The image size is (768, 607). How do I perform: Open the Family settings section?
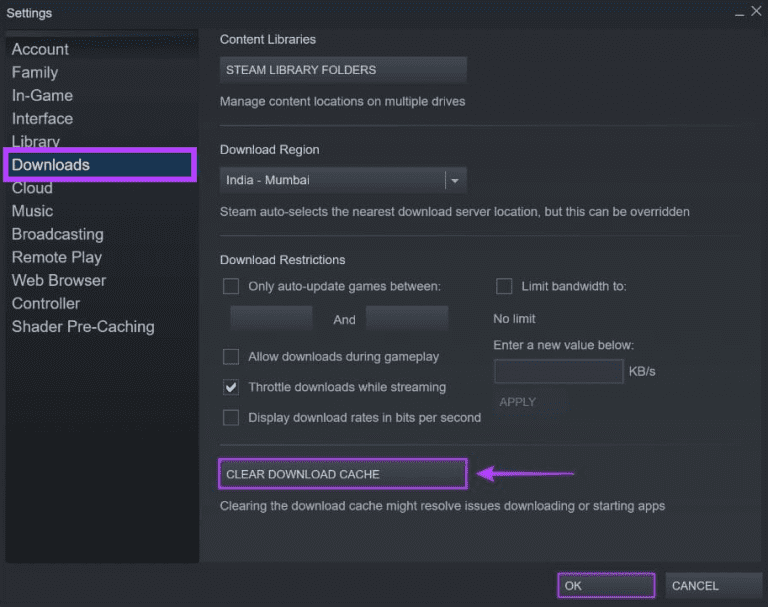point(35,72)
